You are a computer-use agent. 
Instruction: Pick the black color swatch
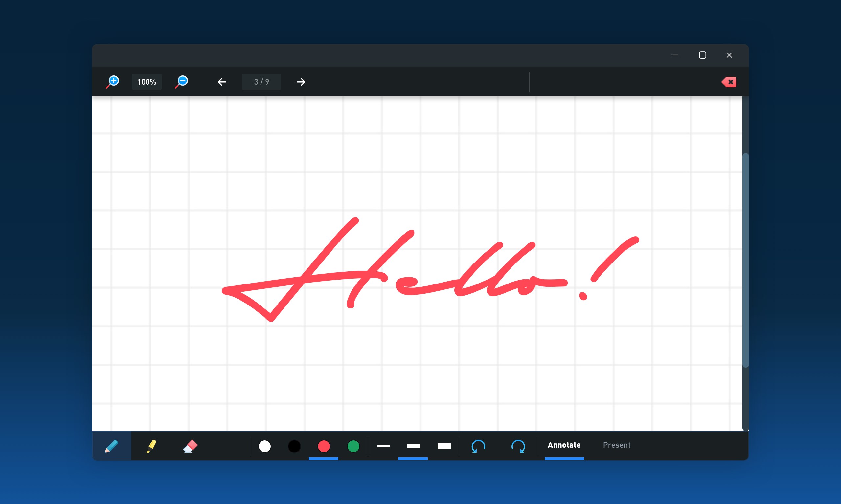(294, 446)
